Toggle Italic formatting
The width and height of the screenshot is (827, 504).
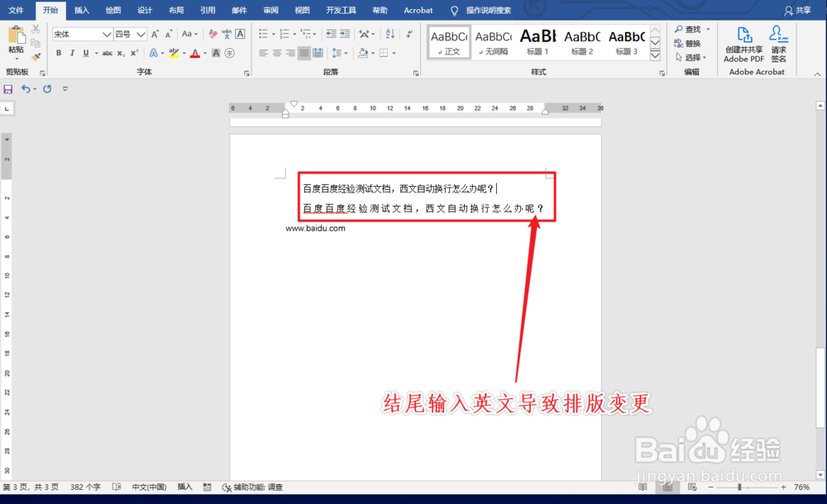tap(72, 53)
